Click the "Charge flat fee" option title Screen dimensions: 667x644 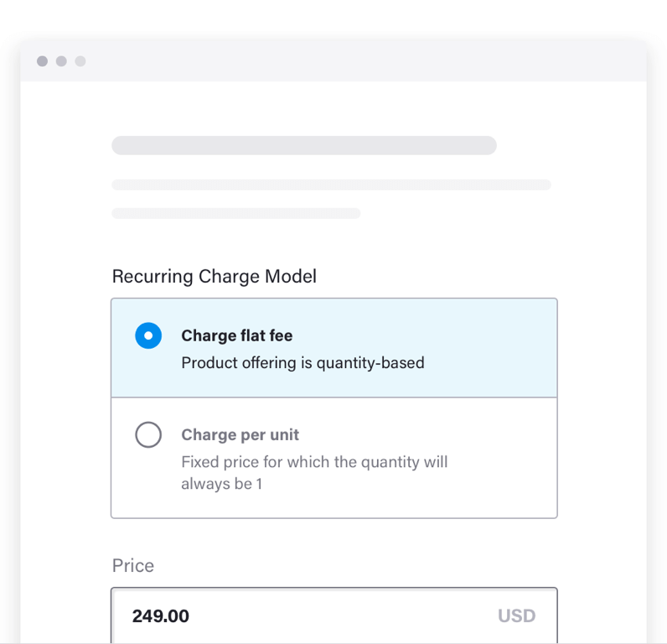(237, 335)
